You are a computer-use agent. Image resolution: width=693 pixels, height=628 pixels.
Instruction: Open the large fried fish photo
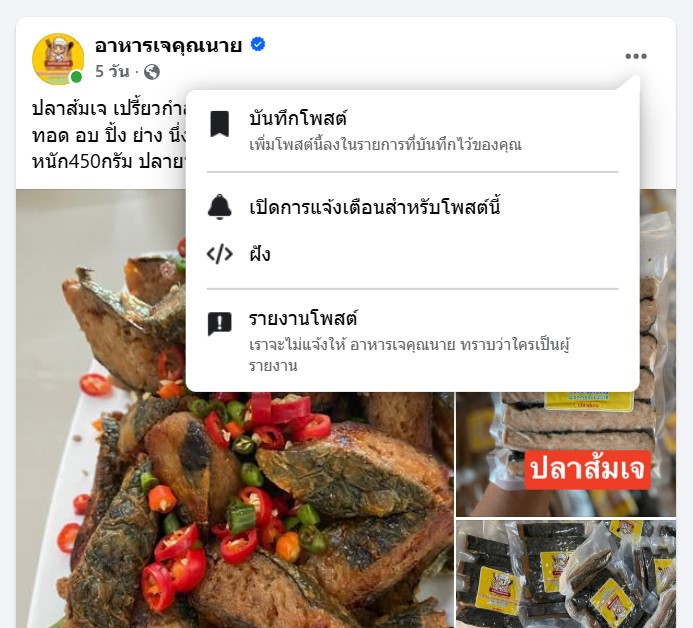coord(234,508)
